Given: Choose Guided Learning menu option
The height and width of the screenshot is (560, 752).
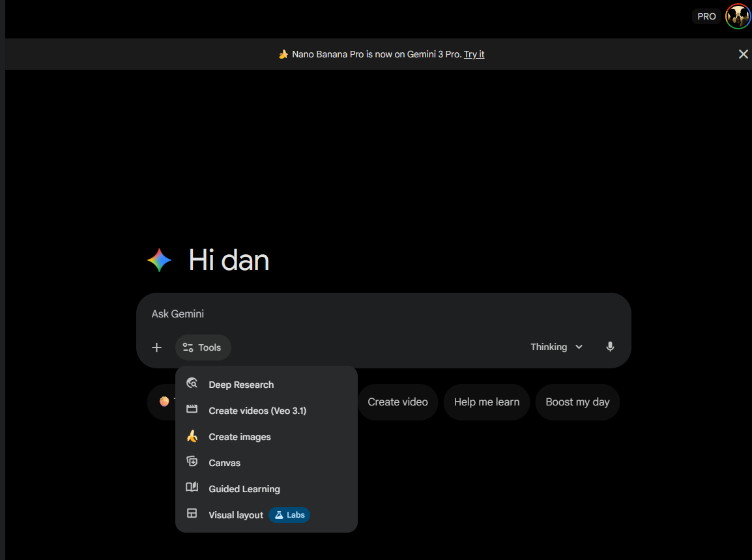Looking at the screenshot, I should (244, 489).
